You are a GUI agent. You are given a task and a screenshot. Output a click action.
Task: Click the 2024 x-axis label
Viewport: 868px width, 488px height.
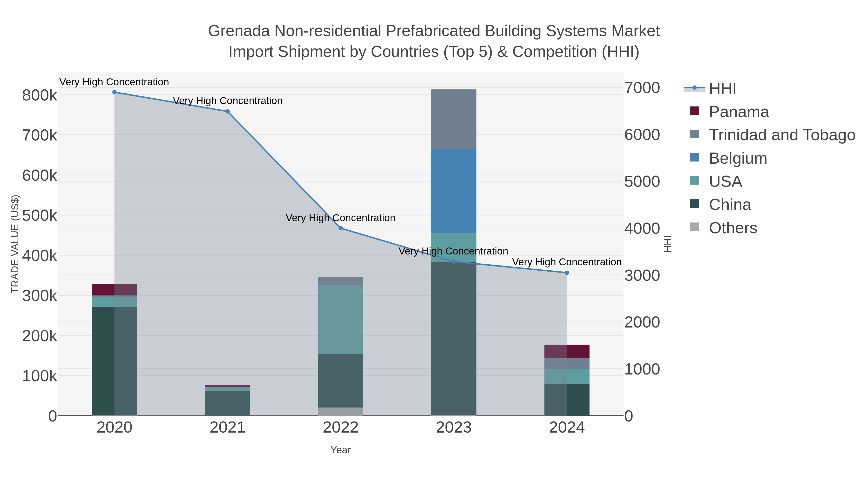point(567,428)
